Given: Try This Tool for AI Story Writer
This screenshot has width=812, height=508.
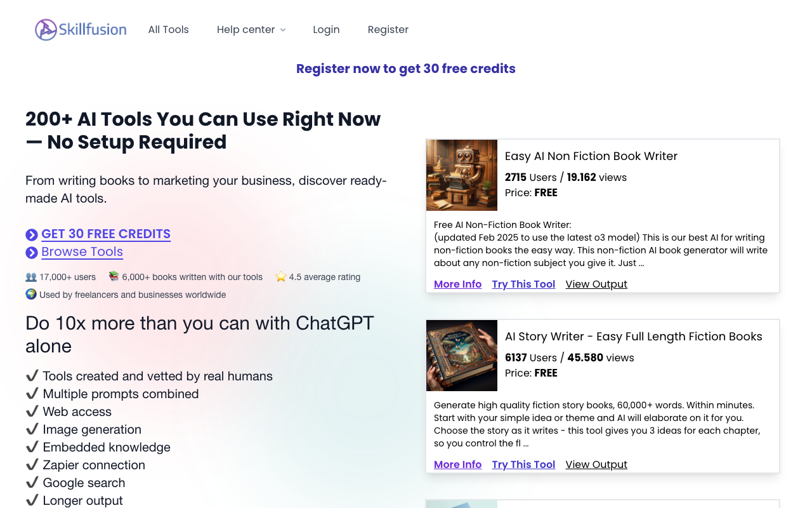Looking at the screenshot, I should (x=523, y=465).
